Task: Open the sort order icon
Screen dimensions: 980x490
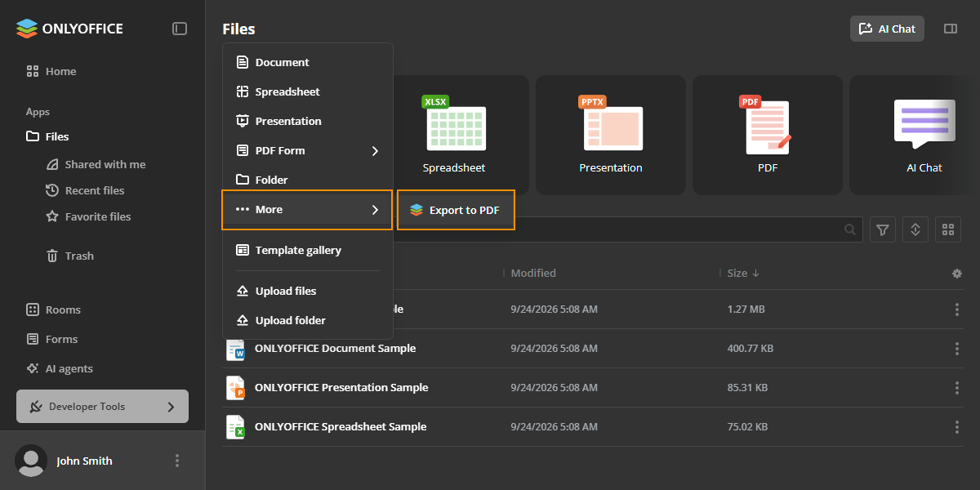Action: coord(915,229)
